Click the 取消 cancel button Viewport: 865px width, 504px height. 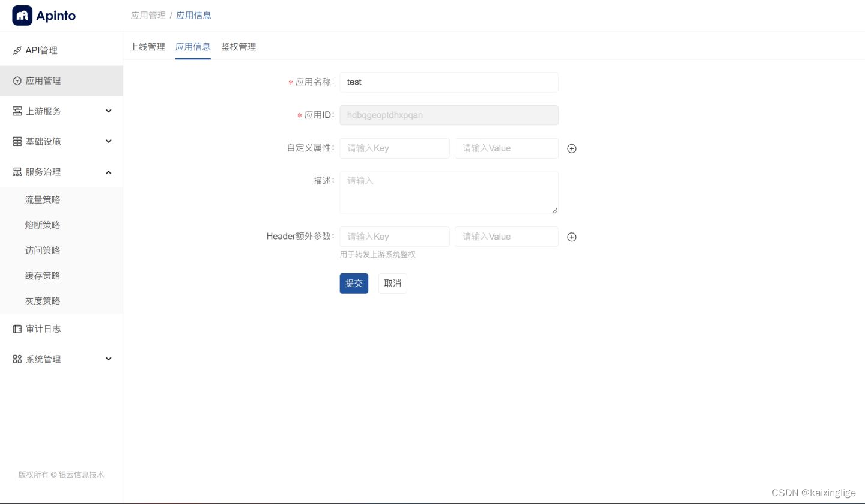pos(393,284)
